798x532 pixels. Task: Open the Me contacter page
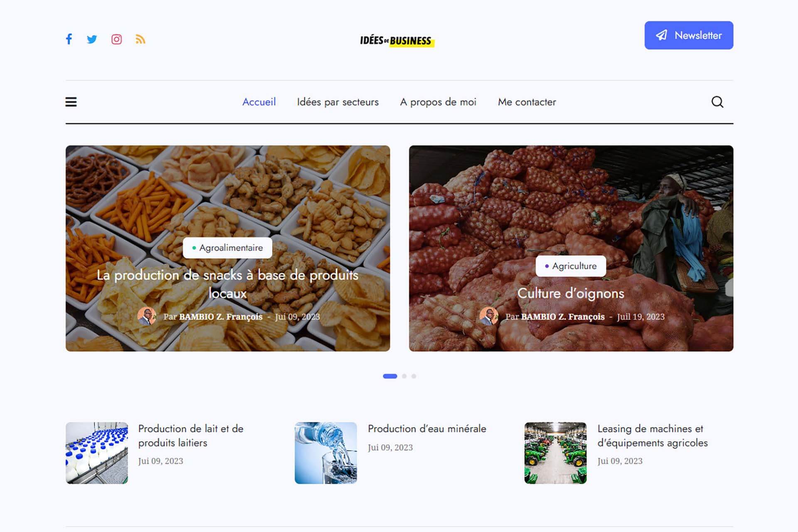click(x=527, y=102)
